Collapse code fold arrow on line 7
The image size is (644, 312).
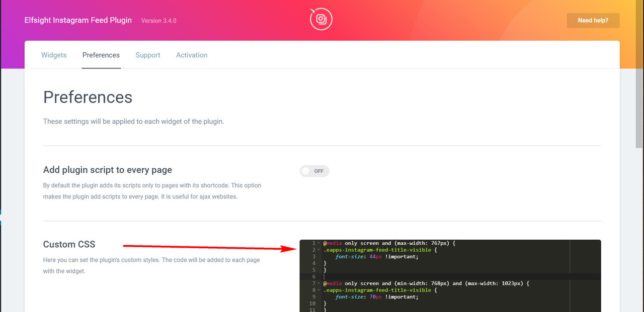pyautogui.click(x=318, y=283)
